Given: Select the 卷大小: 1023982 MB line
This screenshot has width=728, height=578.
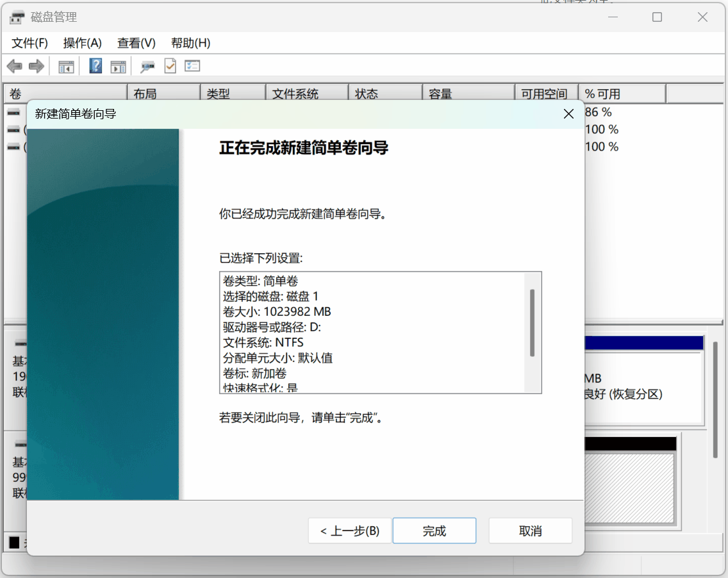Looking at the screenshot, I should point(277,311).
